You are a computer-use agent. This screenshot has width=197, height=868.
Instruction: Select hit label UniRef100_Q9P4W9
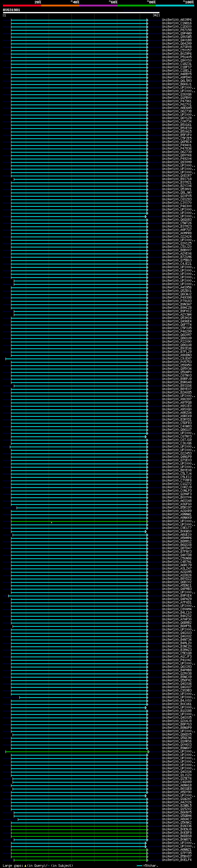tap(177, 33)
